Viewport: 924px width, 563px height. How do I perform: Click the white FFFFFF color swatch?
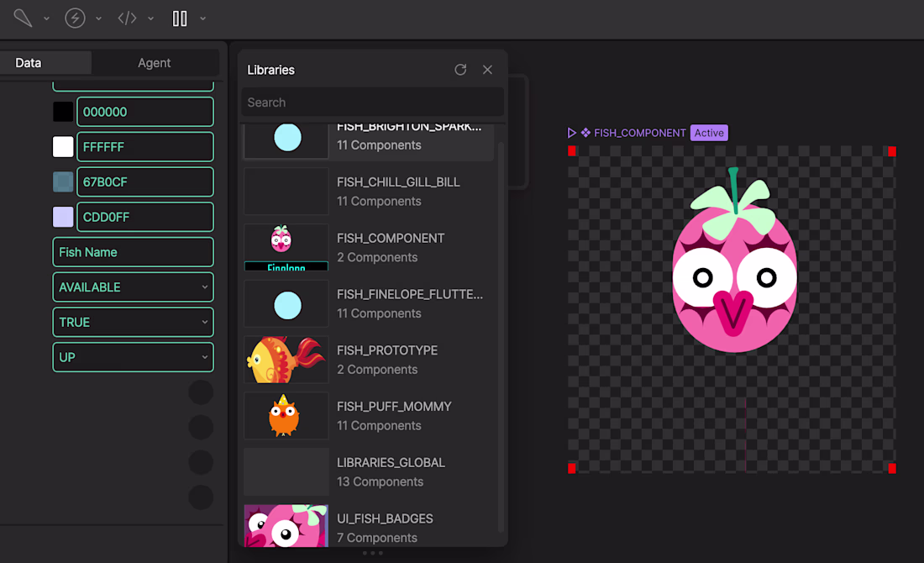point(63,147)
